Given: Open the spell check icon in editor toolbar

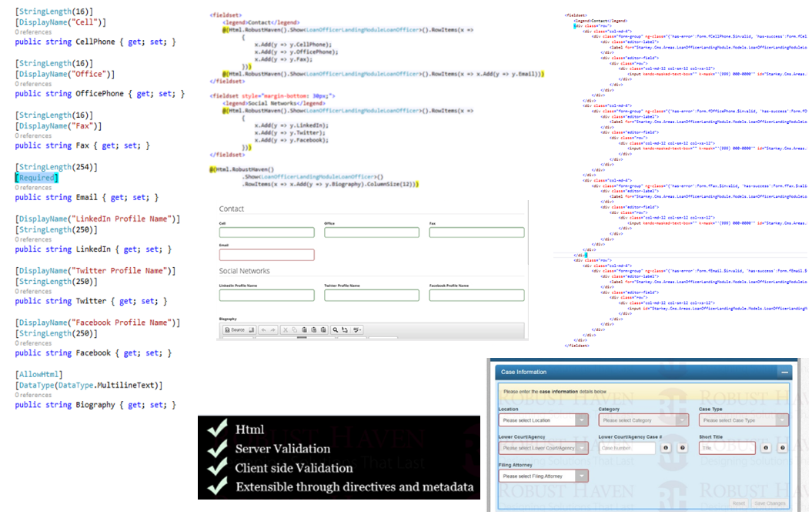Looking at the screenshot, I should point(357,330).
